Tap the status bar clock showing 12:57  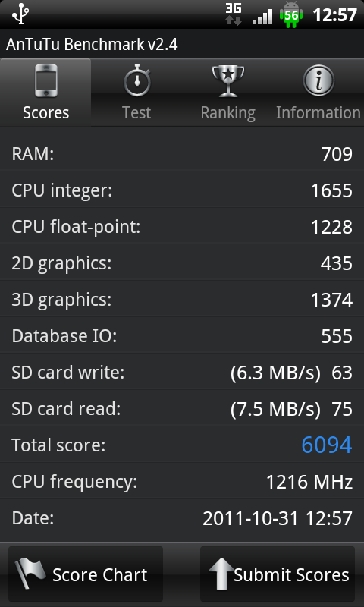(334, 15)
